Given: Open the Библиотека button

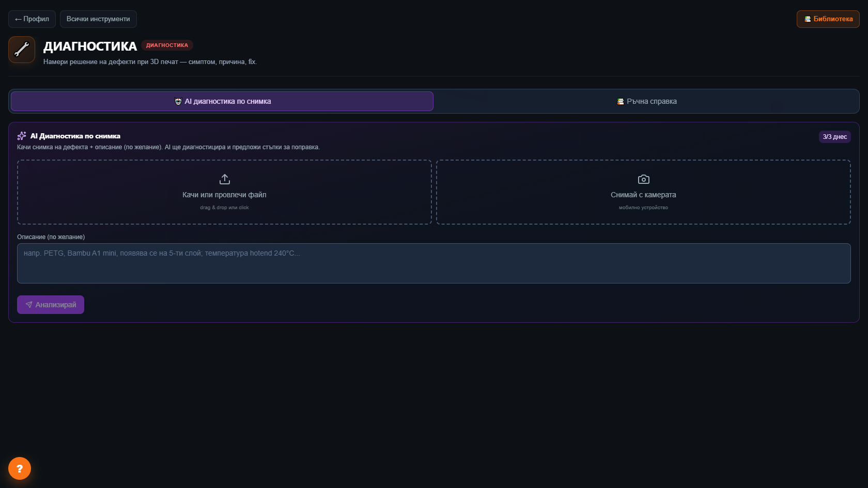Looking at the screenshot, I should pyautogui.click(x=828, y=19).
